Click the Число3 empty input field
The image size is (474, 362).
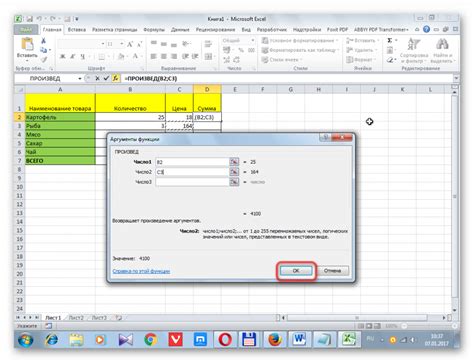[x=192, y=182]
